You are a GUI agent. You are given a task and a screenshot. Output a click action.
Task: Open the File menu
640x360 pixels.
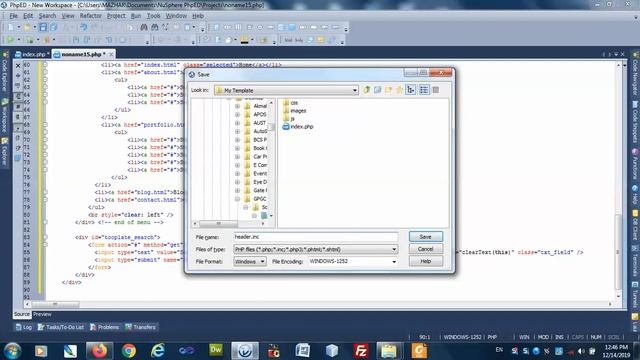tap(13, 16)
